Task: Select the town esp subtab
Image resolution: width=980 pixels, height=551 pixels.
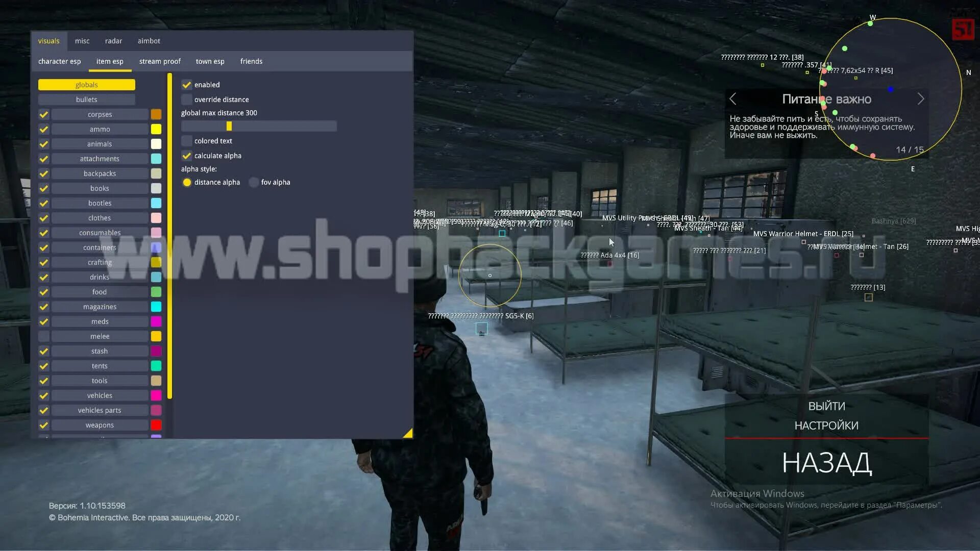Action: point(210,61)
